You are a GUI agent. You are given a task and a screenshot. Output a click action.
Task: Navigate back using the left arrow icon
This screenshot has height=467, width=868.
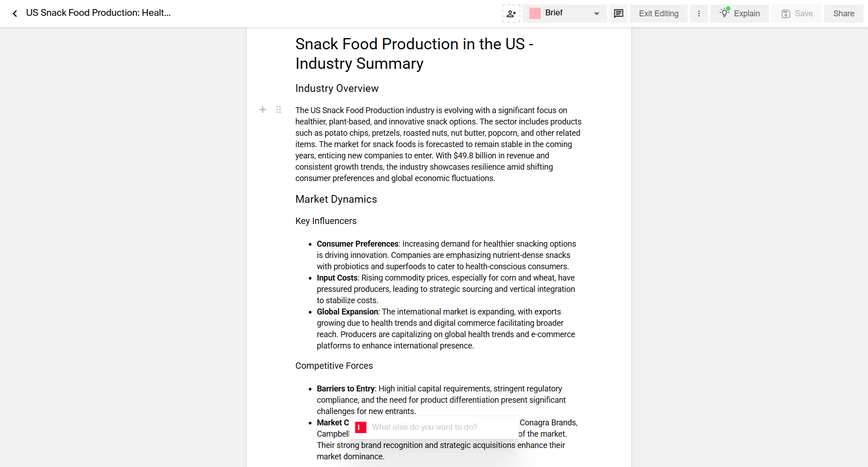click(15, 13)
